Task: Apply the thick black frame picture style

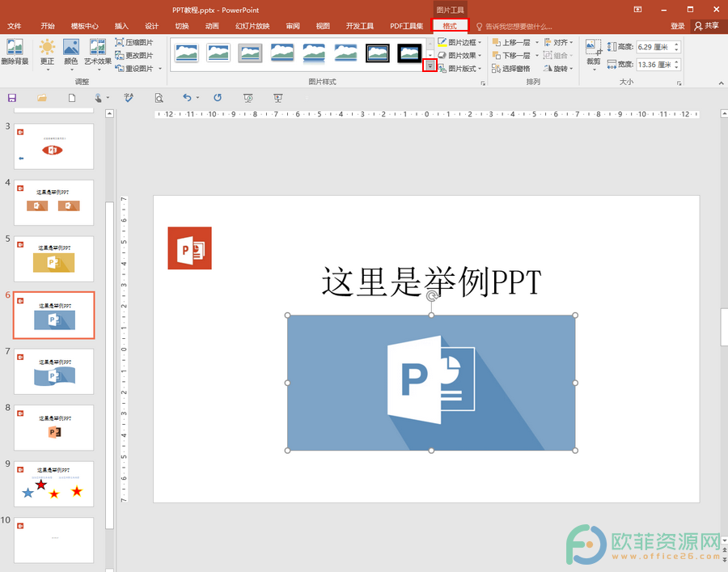Action: coord(409,53)
